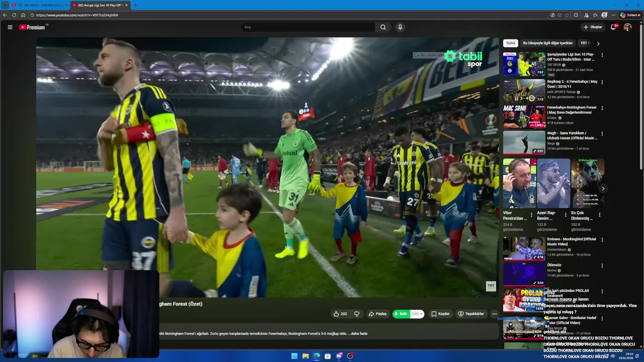Open the 1080 quality dropdown
Screen dimensions: 644x362
[x=418, y=314]
